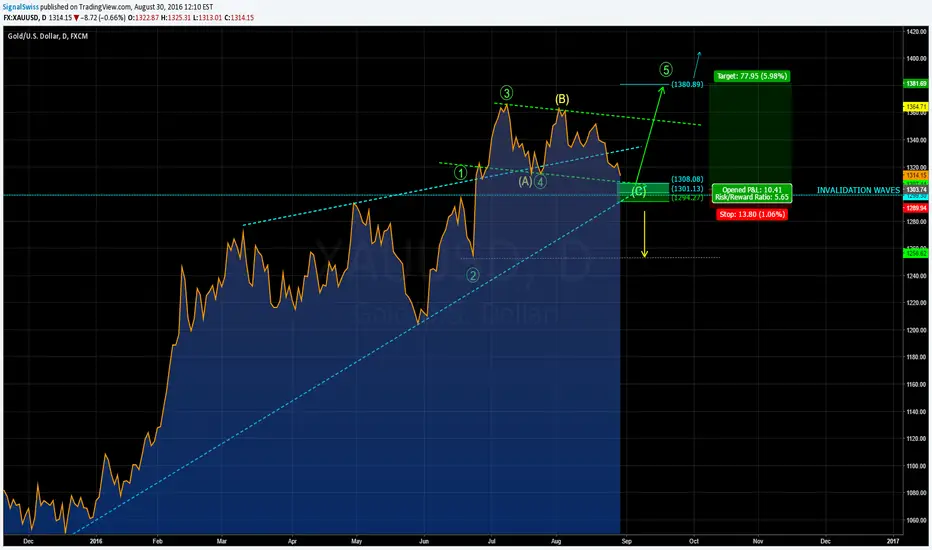This screenshot has height=550, width=932.
Task: Click the 1100.00 price scale value
Action: tap(916, 466)
